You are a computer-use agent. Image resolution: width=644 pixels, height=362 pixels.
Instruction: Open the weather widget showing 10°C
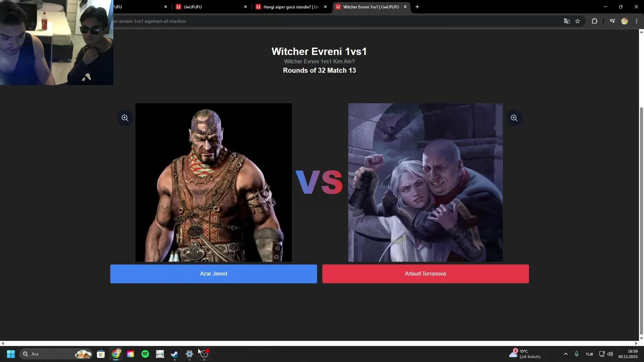click(x=525, y=354)
